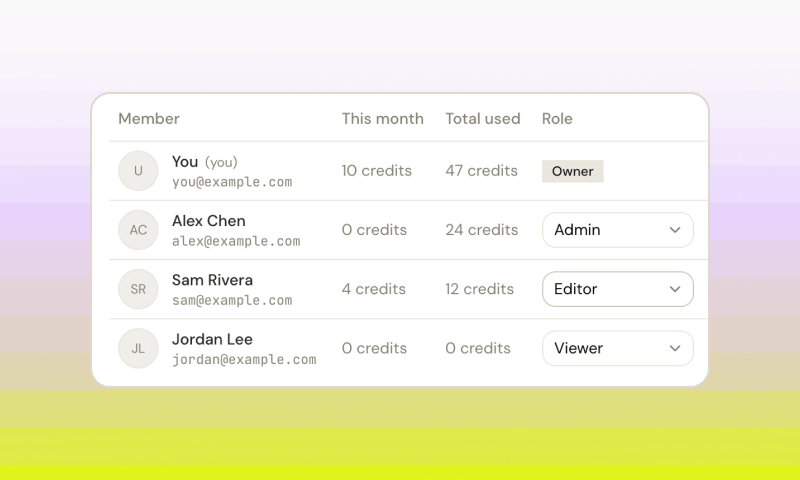This screenshot has width=800, height=480.
Task: Click Jordan Lee's JL avatar
Action: tap(138, 348)
